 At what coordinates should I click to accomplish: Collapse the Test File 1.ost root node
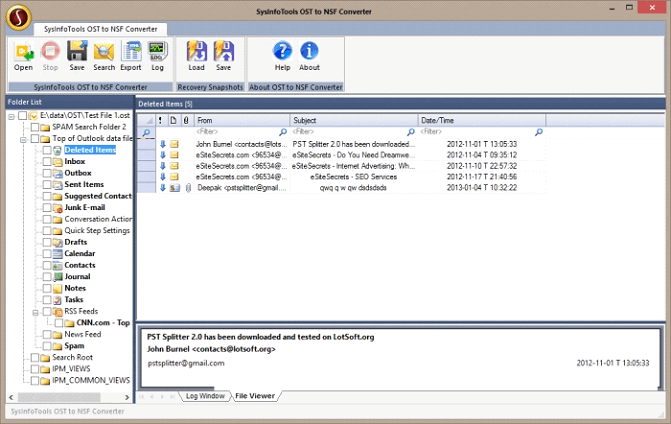12,116
